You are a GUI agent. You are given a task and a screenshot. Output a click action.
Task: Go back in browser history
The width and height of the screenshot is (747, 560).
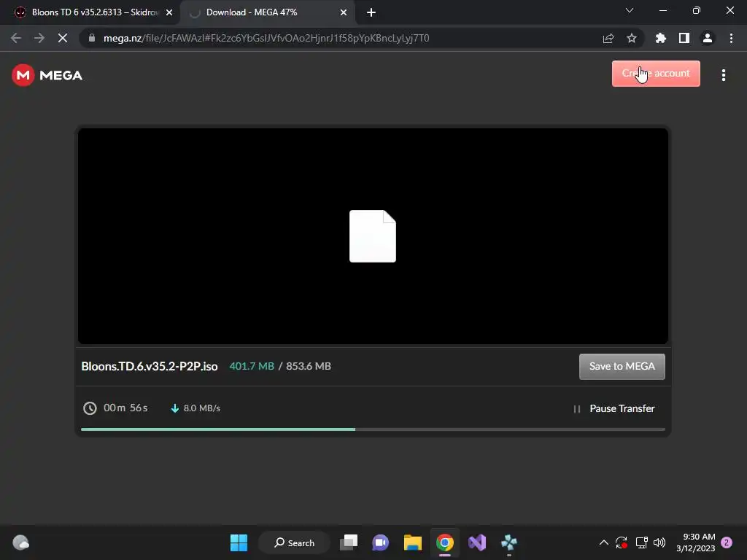click(x=16, y=38)
